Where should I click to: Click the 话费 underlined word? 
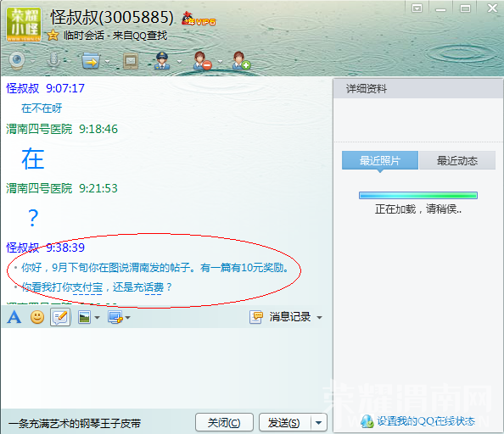click(x=154, y=287)
